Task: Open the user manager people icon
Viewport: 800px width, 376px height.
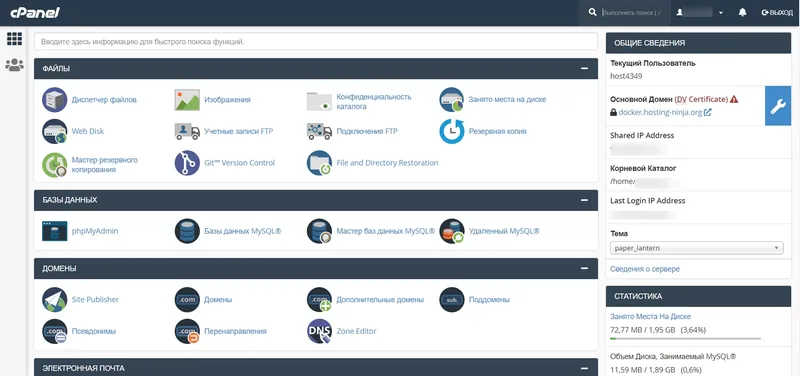Action: (14, 65)
